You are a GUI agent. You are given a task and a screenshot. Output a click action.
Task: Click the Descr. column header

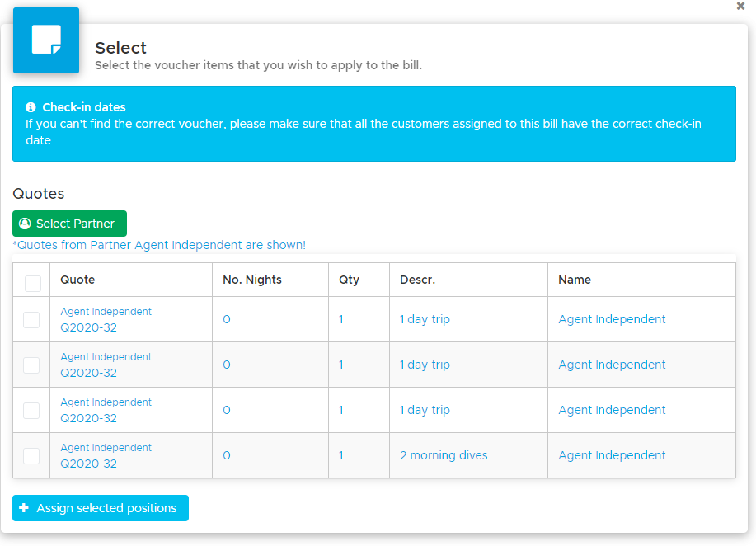[417, 280]
